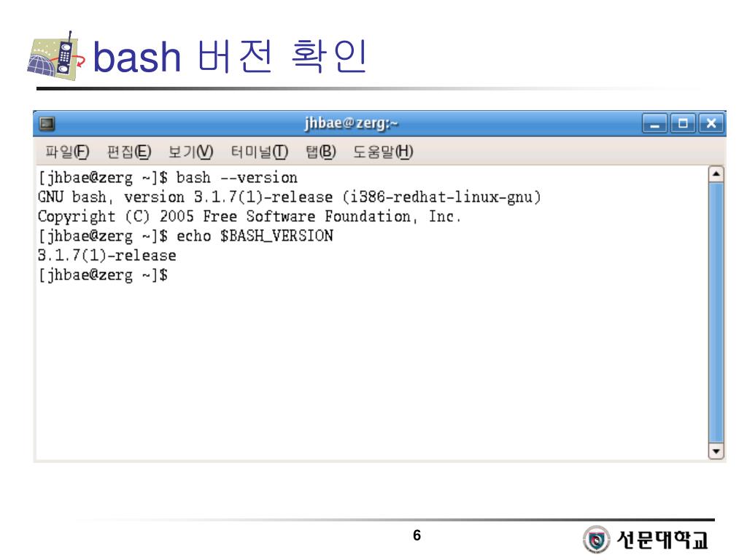747x560 pixels.
Task: Click the terminal icon in the title bar
Action: (x=47, y=124)
